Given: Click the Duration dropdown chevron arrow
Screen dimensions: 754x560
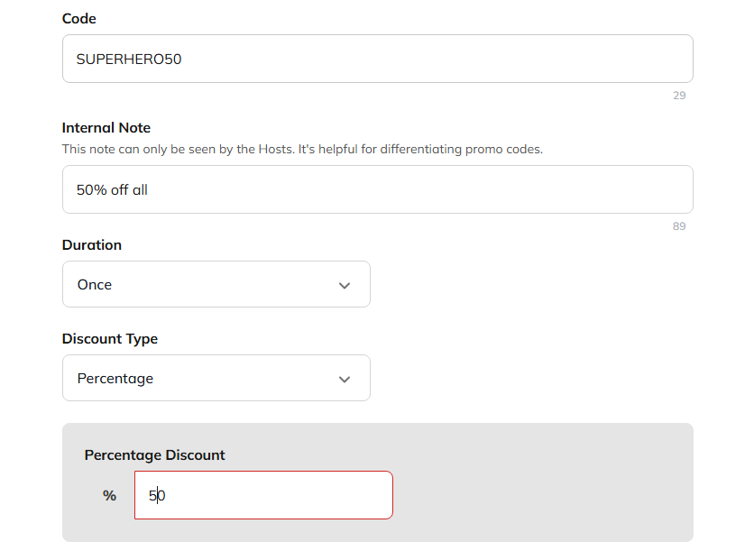Looking at the screenshot, I should 345,286.
